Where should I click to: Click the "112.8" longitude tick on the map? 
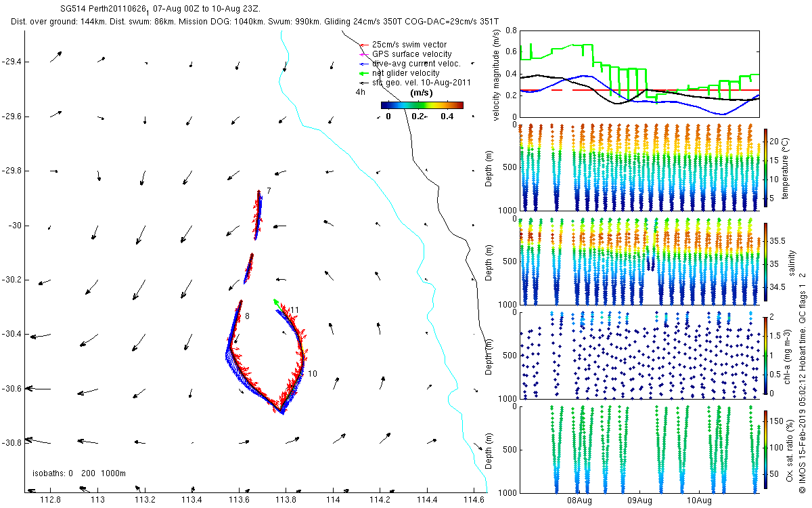(51, 500)
